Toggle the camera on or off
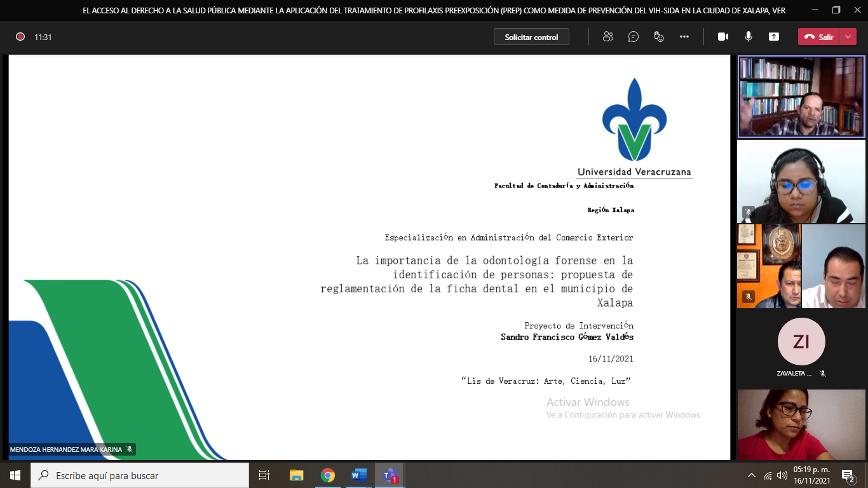 [723, 37]
